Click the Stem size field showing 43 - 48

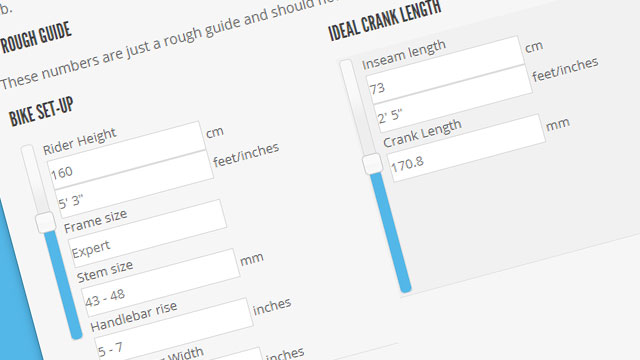(160, 284)
